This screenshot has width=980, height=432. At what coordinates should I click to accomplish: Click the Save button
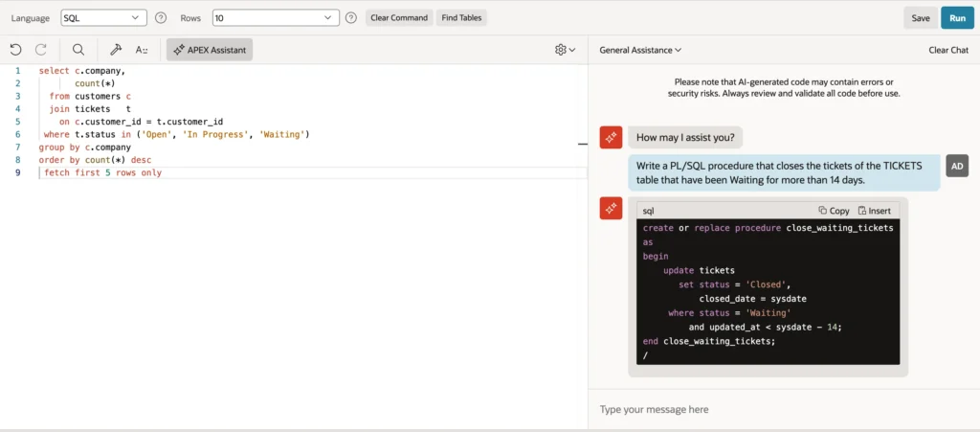(921, 18)
